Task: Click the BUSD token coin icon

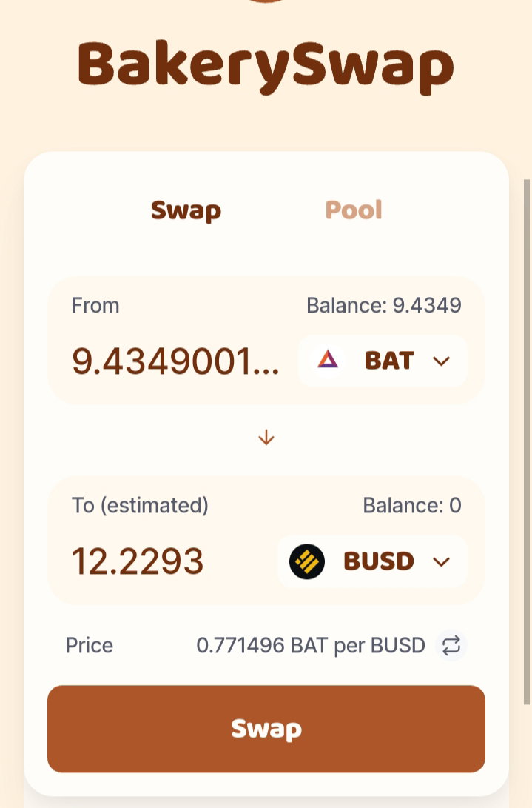Action: coord(307,561)
